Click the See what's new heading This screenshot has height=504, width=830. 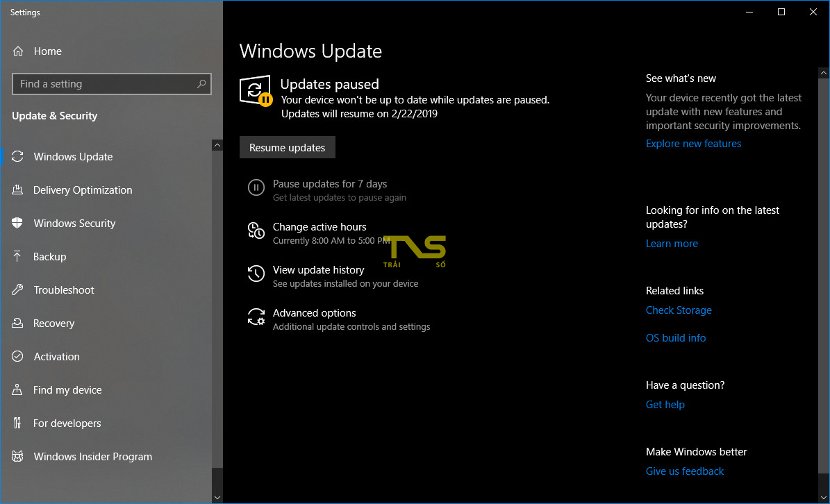pyautogui.click(x=681, y=78)
